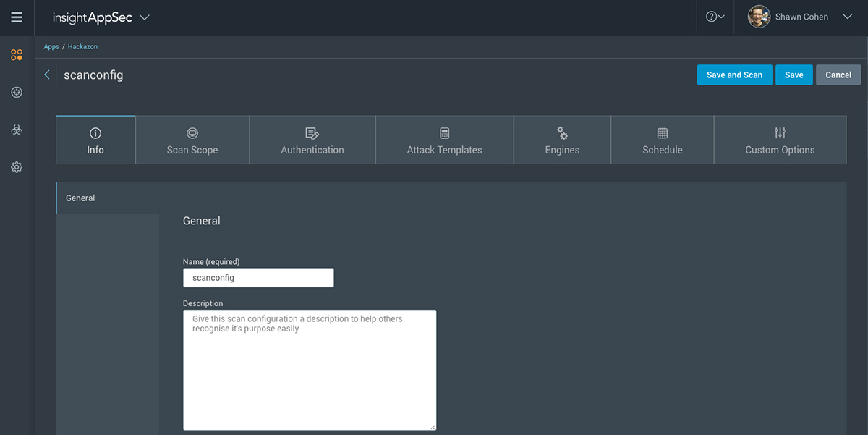Click Shawn Cohen's profile avatar
Viewport: 868px width, 435px height.
click(x=759, y=17)
